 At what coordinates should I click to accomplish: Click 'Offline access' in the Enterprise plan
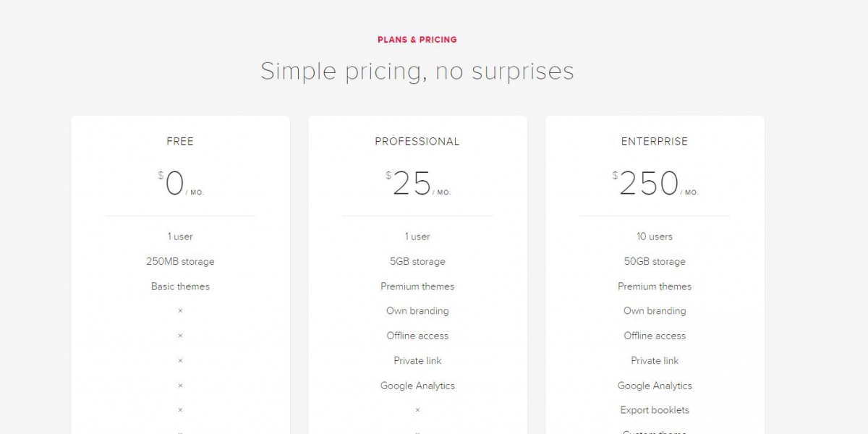tap(655, 336)
